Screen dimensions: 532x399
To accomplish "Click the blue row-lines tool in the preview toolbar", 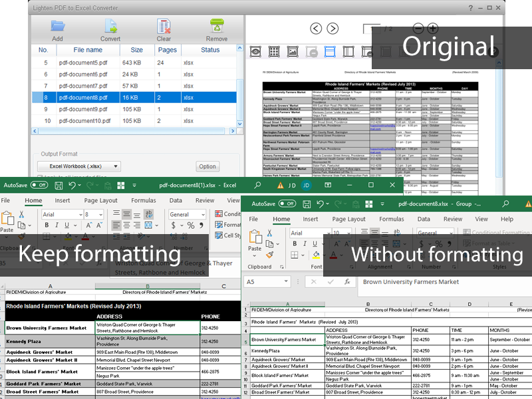I will click(330, 52).
